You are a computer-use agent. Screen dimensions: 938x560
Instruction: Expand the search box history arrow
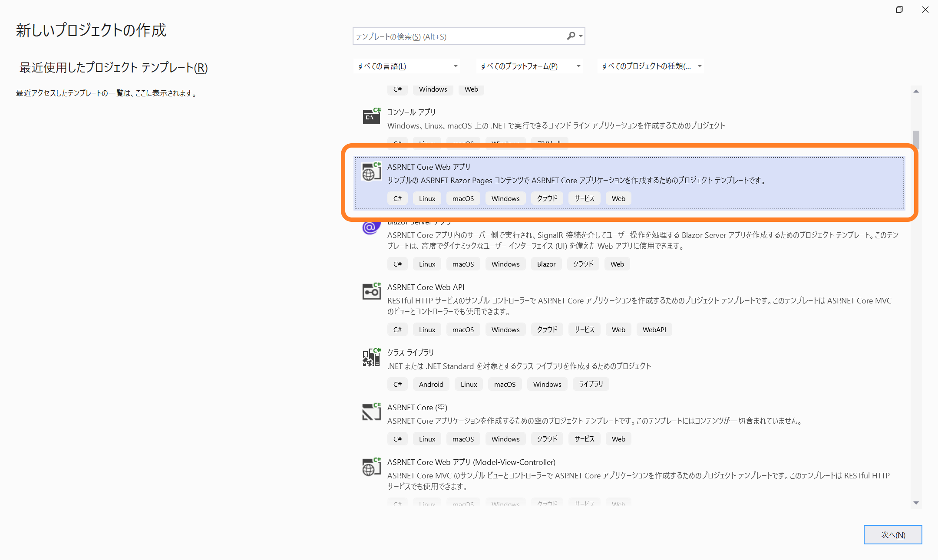click(x=581, y=36)
